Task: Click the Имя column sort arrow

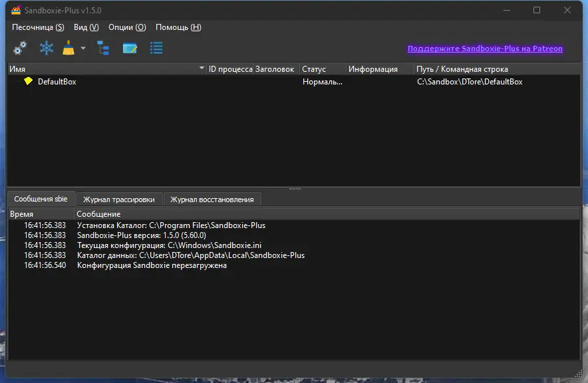Action: pos(202,68)
